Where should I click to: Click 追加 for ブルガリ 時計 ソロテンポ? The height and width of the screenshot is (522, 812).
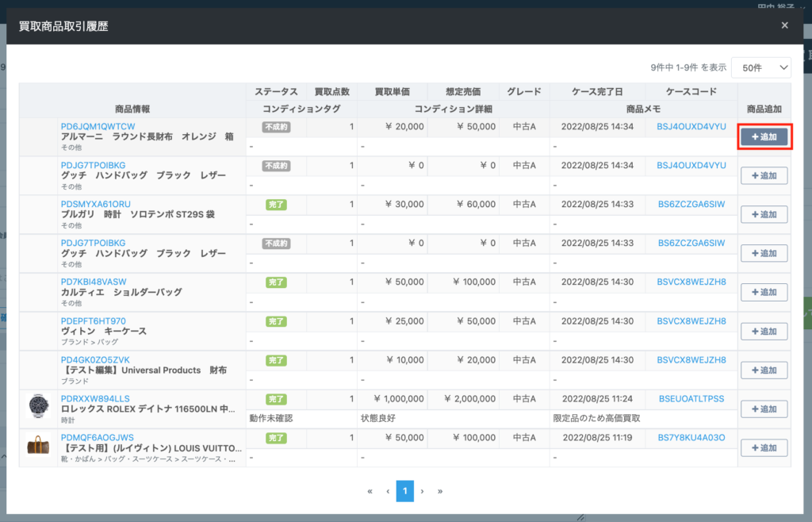tap(764, 215)
